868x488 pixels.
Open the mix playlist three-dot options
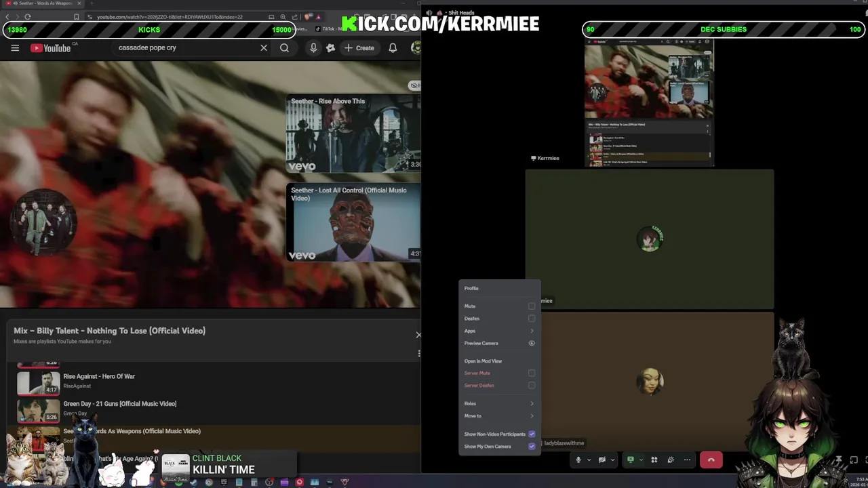pos(418,353)
